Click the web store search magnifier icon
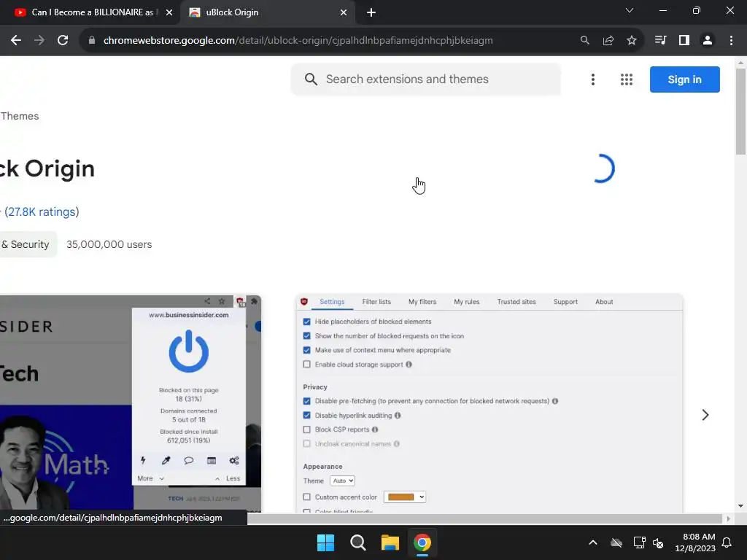Screen dimensions: 747x560 (311, 79)
